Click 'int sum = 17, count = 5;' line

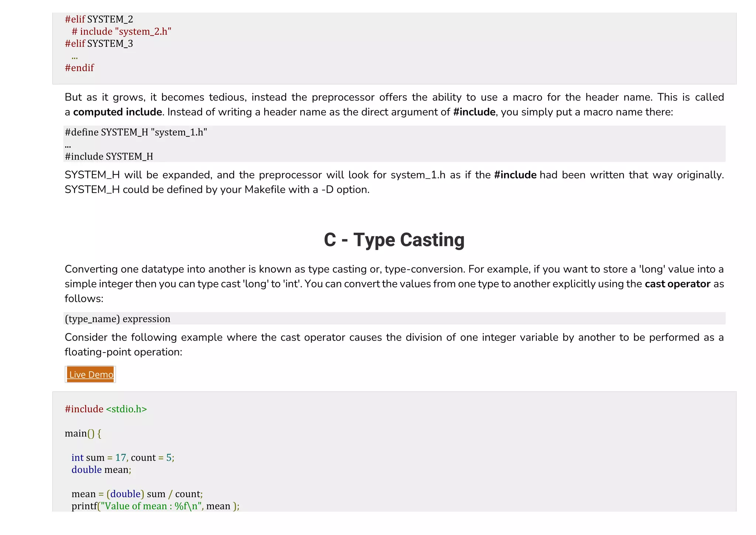[x=123, y=457]
